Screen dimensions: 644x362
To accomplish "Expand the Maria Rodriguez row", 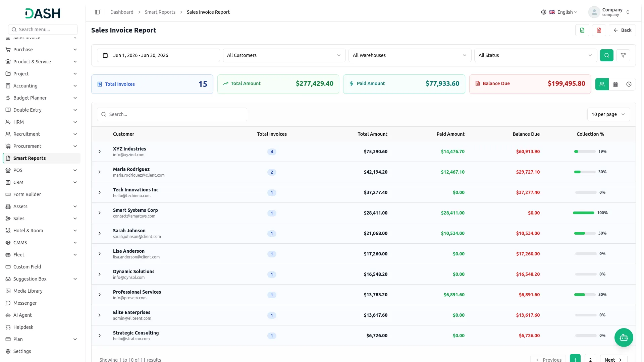I will point(100,172).
